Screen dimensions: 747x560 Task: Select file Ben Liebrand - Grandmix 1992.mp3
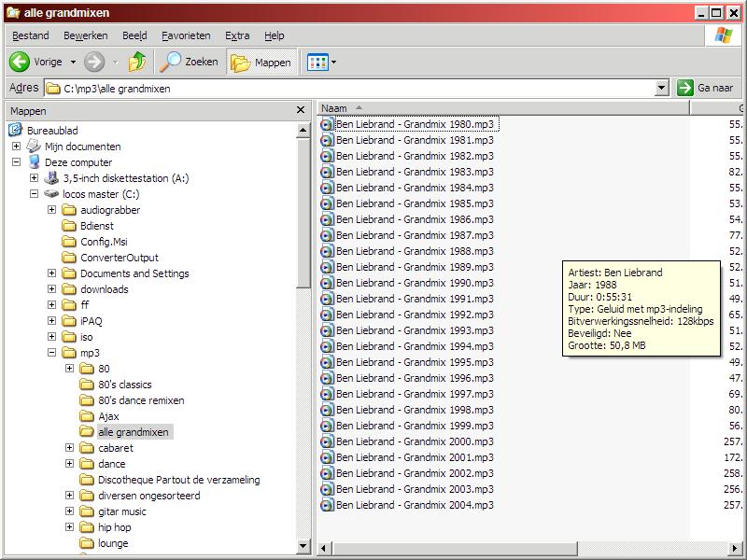[x=415, y=315]
